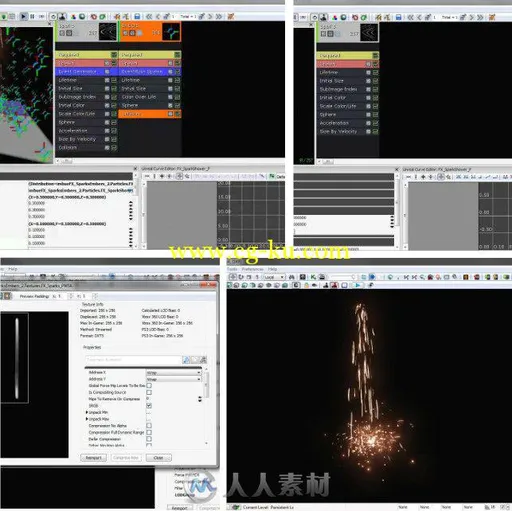The height and width of the screenshot is (511, 512).
Task: Open the Help menu in the bottom-right editor
Action: 272,269
